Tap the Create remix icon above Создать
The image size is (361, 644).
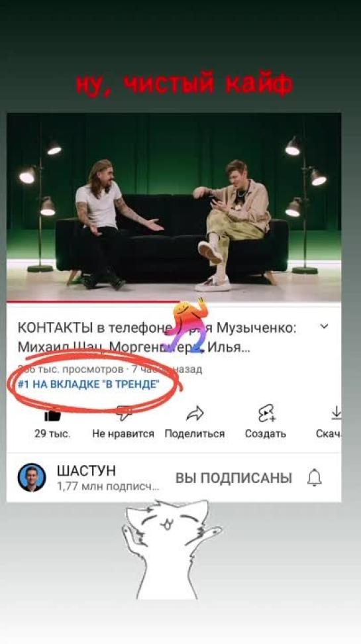click(266, 413)
